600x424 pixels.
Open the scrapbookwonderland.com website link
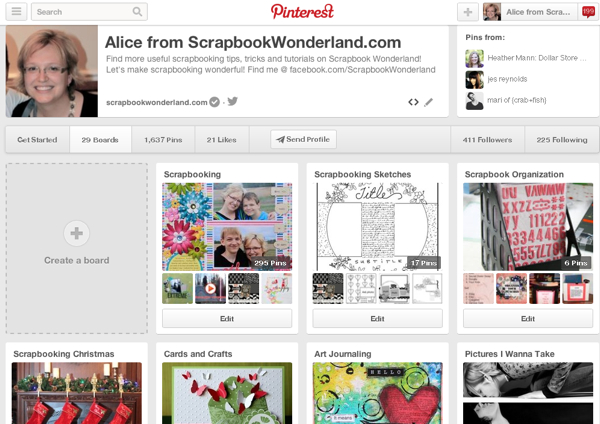coord(157,103)
